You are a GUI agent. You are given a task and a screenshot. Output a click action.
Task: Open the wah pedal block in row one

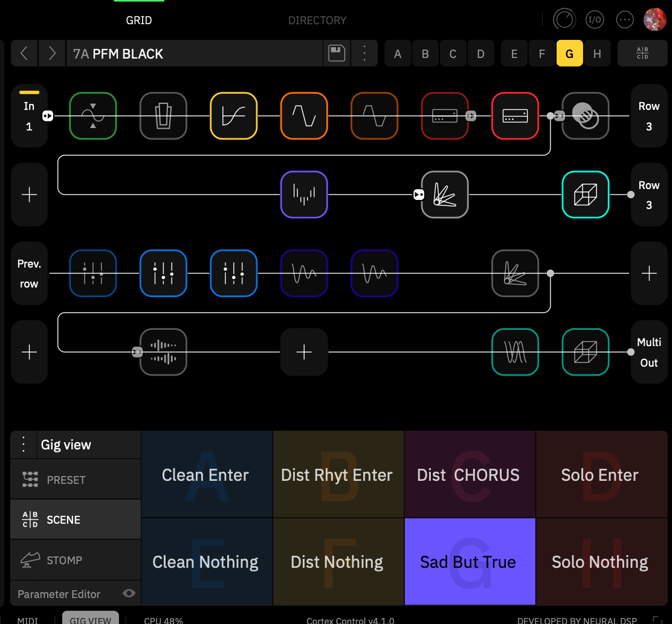pos(163,115)
